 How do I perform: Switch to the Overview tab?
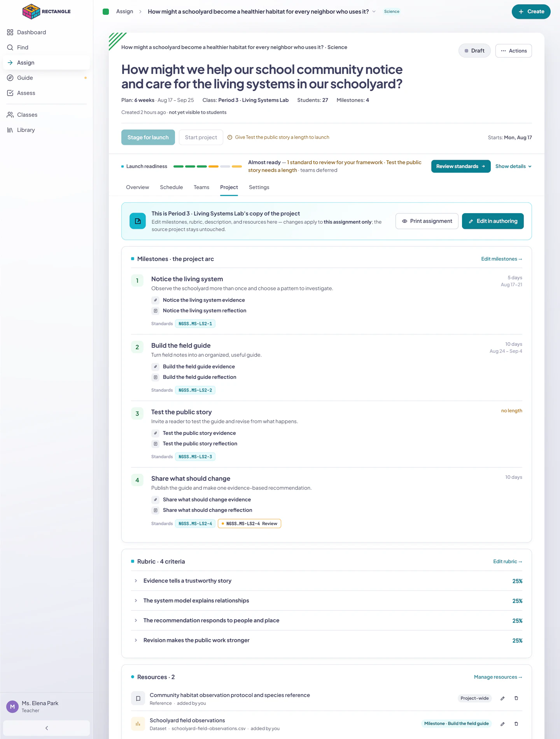click(x=138, y=187)
